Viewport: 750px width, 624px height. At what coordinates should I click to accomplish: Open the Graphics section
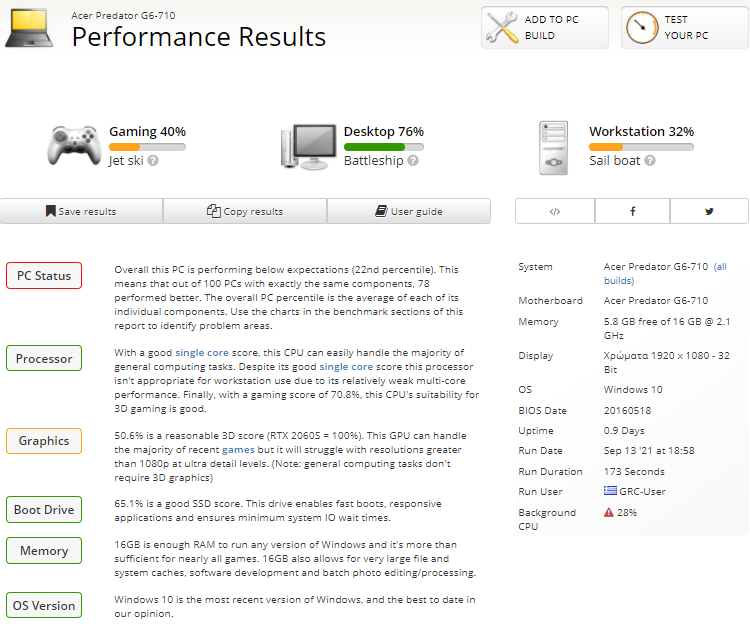click(x=44, y=441)
